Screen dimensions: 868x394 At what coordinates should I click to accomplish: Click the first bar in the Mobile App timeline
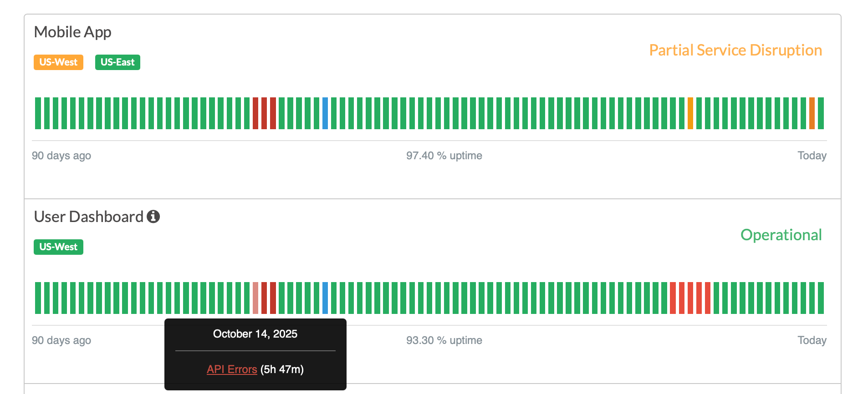pyautogui.click(x=38, y=113)
